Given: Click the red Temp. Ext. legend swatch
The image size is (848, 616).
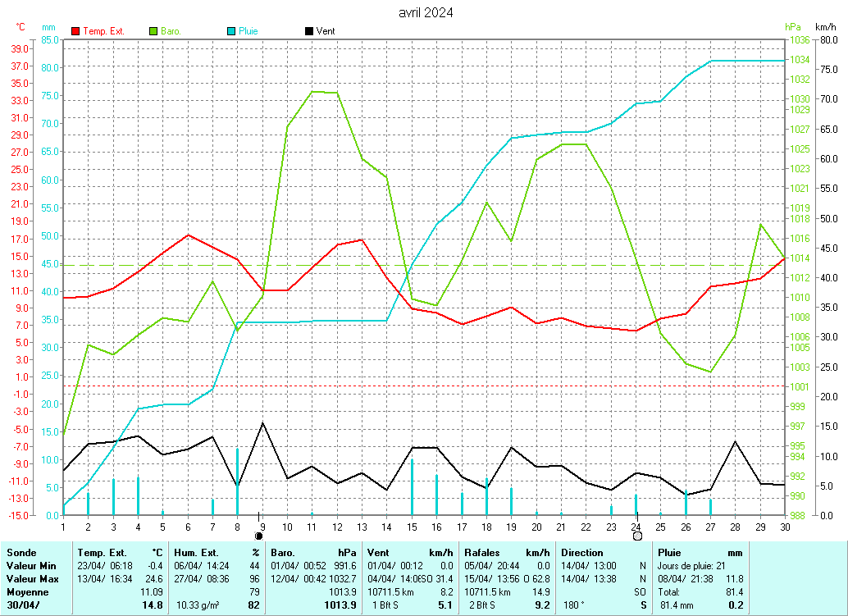Looking at the screenshot, I should click(76, 31).
